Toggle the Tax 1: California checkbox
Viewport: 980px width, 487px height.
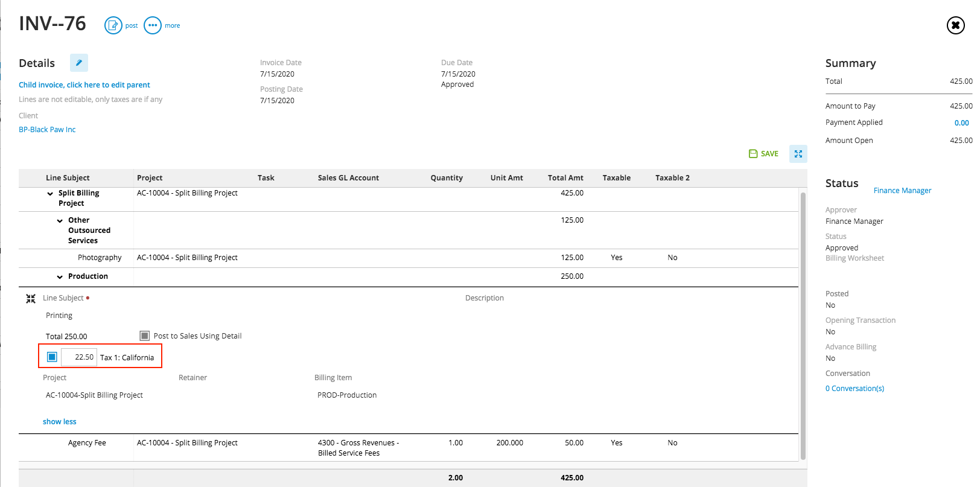click(x=52, y=357)
